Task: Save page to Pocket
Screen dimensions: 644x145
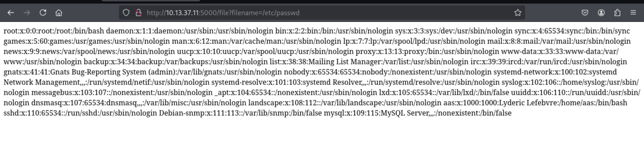Action: [x=585, y=12]
